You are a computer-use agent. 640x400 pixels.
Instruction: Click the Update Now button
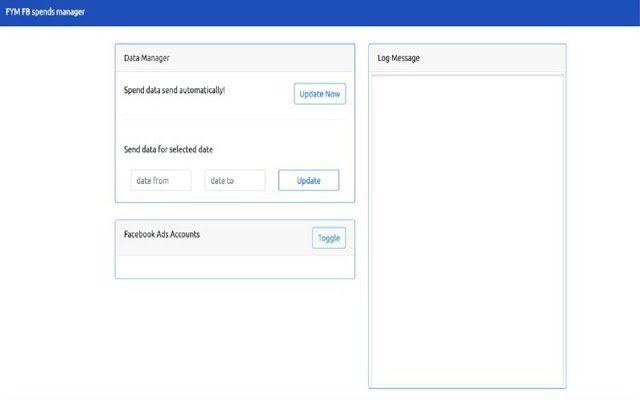320,94
